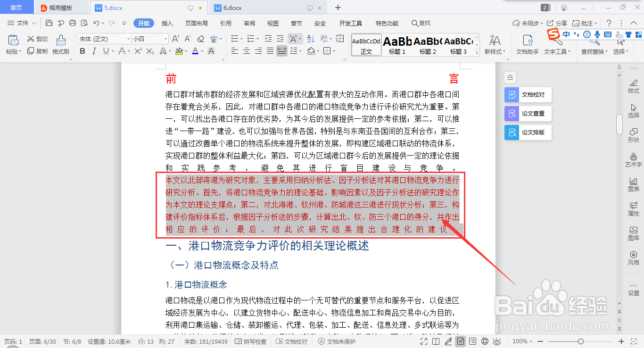
Task: Click the cut scissors icon
Action: click(x=30, y=39)
